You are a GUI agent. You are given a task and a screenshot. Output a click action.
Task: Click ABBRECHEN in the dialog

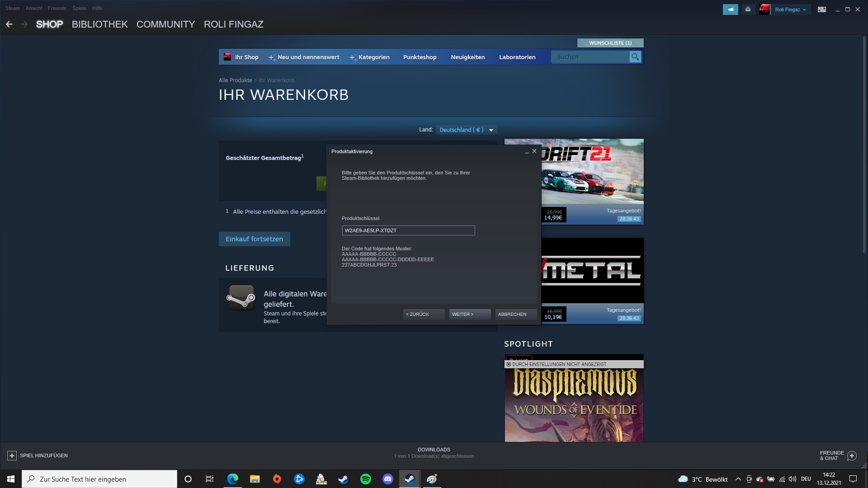pos(516,314)
